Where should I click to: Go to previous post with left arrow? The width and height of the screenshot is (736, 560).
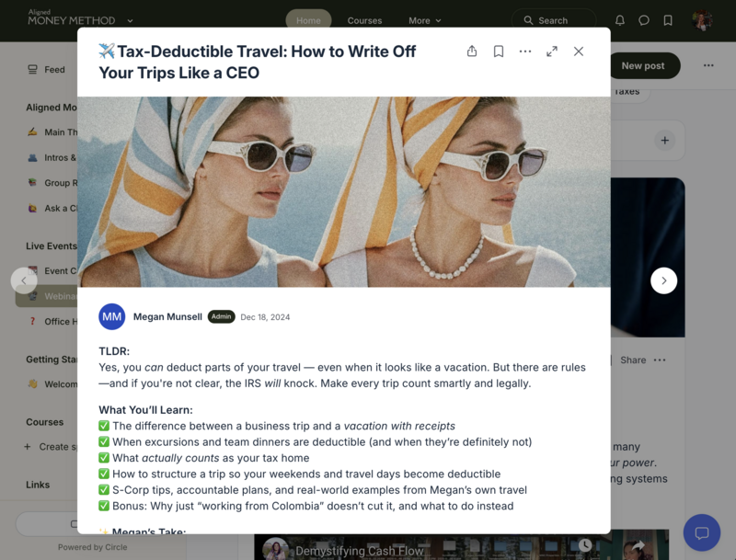click(x=24, y=280)
